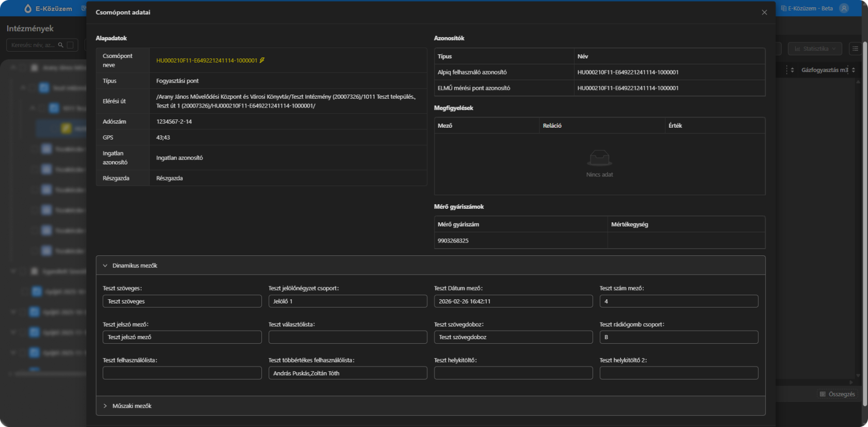This screenshot has width=868, height=427.
Task: Click the E-Közüzem - Beta document icon
Action: (784, 9)
